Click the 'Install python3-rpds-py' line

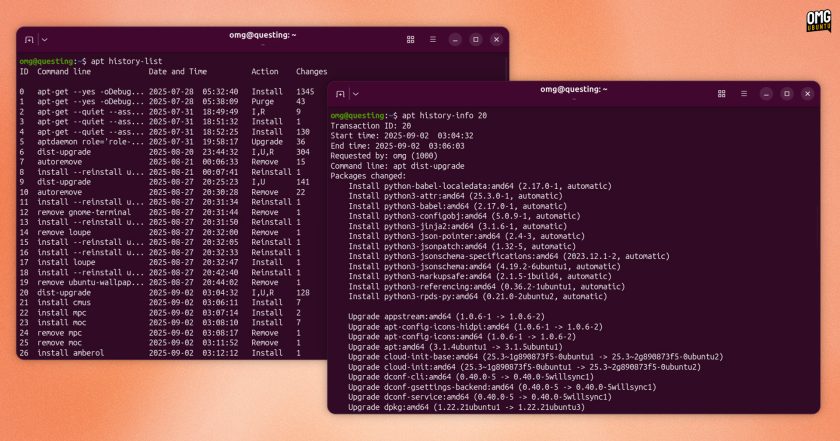coord(478,296)
